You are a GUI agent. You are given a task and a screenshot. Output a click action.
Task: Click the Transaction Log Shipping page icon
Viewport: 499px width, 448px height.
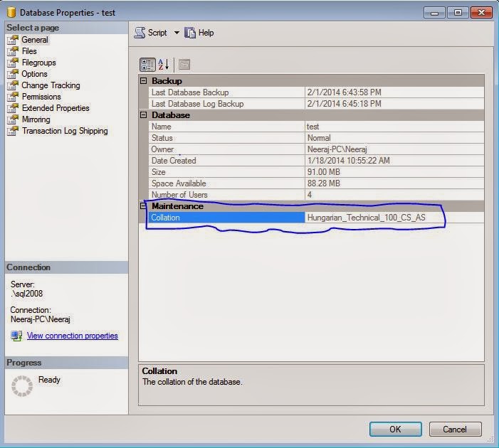tap(13, 131)
